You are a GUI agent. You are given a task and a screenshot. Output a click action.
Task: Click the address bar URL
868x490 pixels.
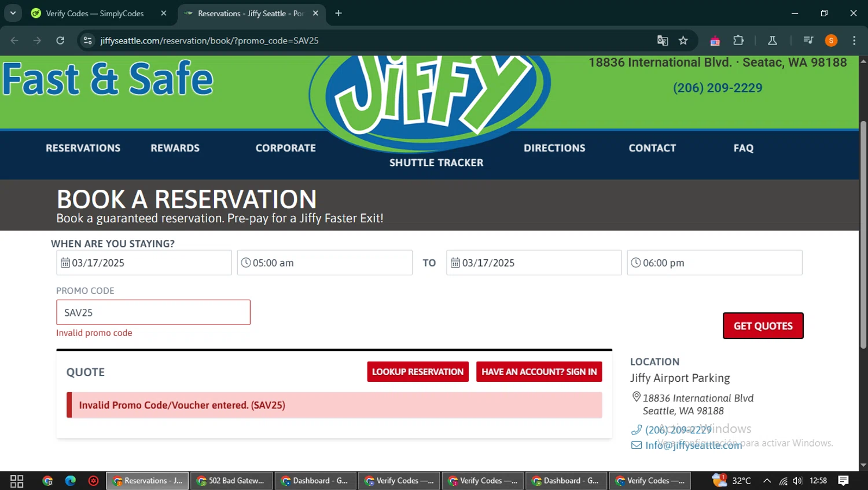pyautogui.click(x=209, y=40)
